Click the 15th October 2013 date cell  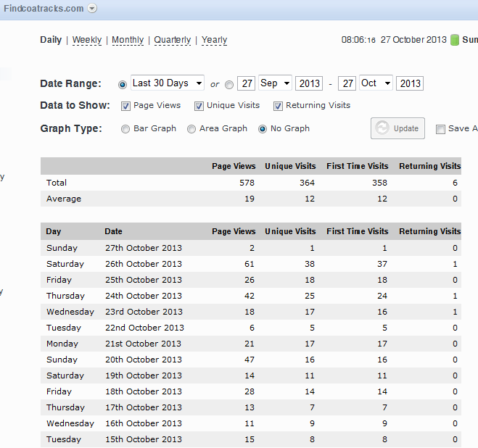144,439
